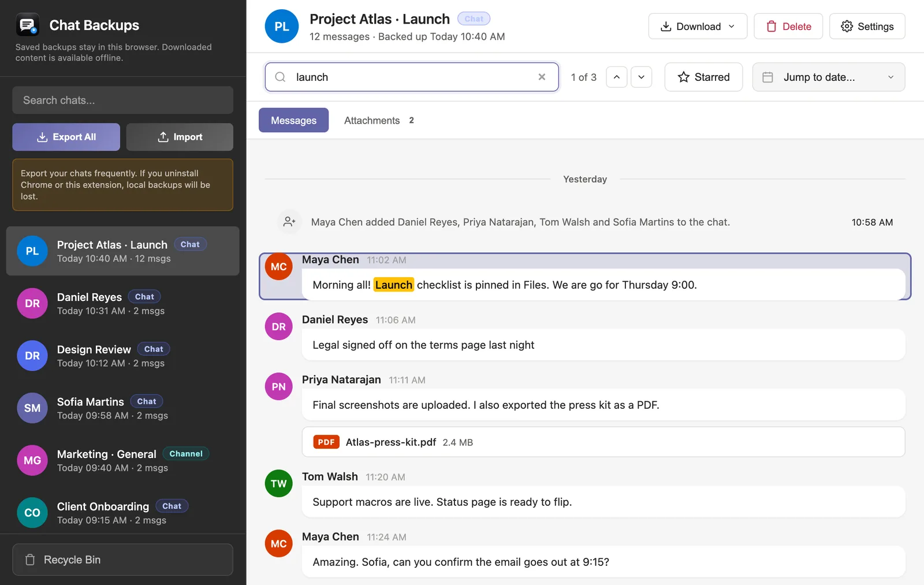
Task: Open the Jump to date dropdown
Action: coord(828,77)
